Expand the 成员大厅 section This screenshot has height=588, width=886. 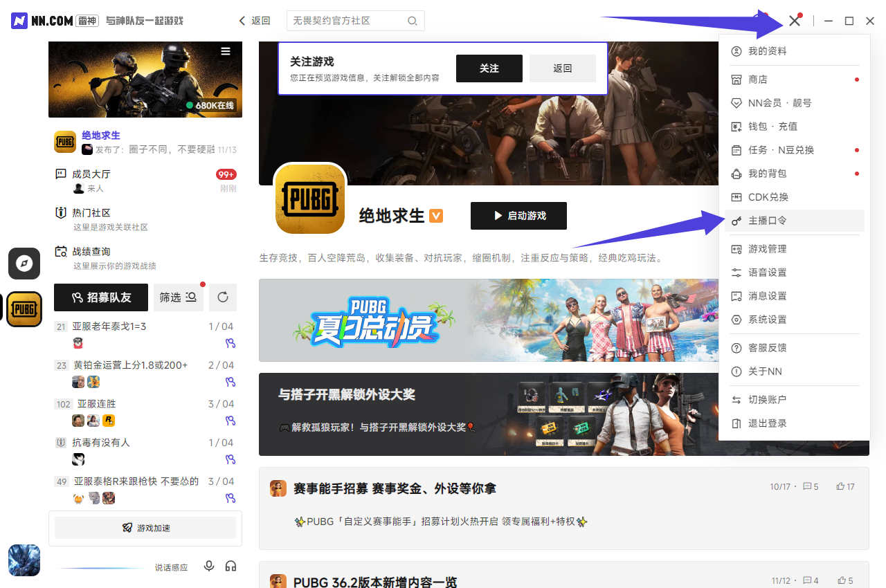click(x=91, y=174)
